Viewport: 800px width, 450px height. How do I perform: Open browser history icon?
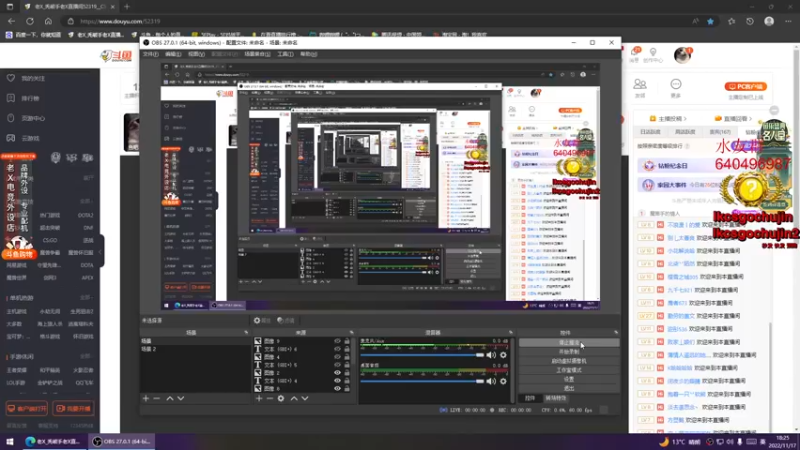(749, 21)
